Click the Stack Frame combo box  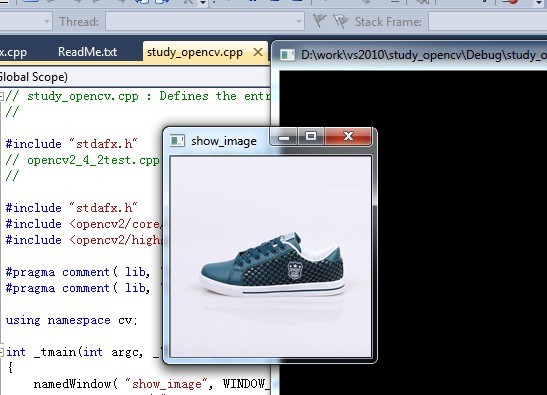point(487,22)
